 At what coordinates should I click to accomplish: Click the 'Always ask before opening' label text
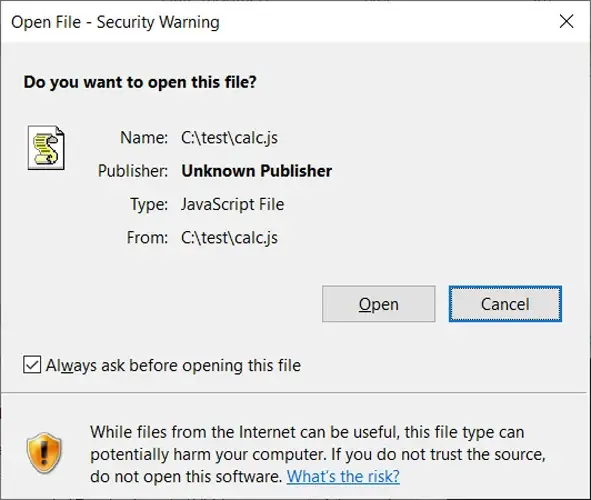pyautogui.click(x=173, y=365)
